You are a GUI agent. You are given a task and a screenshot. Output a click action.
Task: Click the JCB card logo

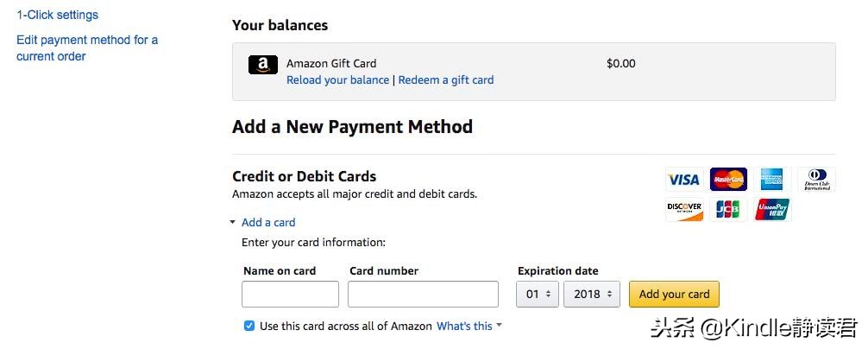pyautogui.click(x=728, y=210)
